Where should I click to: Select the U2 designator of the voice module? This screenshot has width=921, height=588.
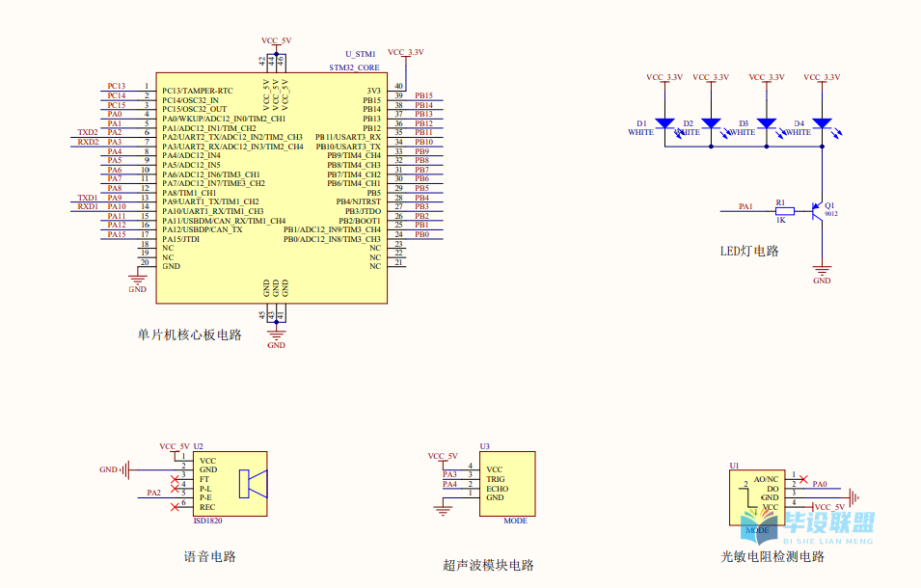pos(198,446)
